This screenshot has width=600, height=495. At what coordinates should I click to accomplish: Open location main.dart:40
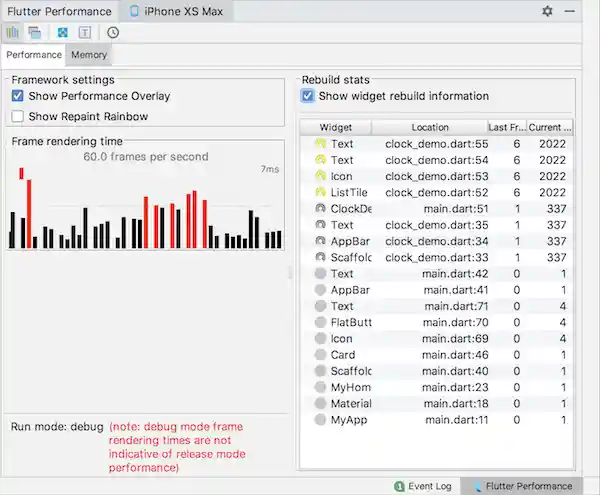coord(455,371)
